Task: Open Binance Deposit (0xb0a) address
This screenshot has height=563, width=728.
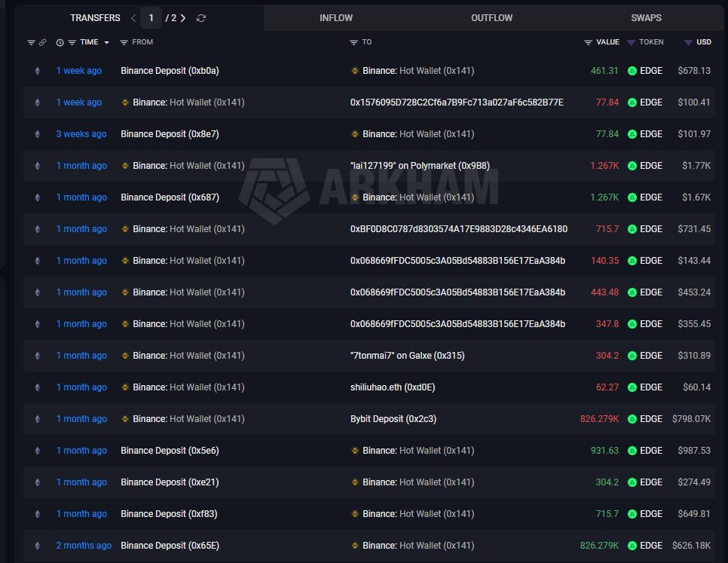Action: (x=170, y=71)
